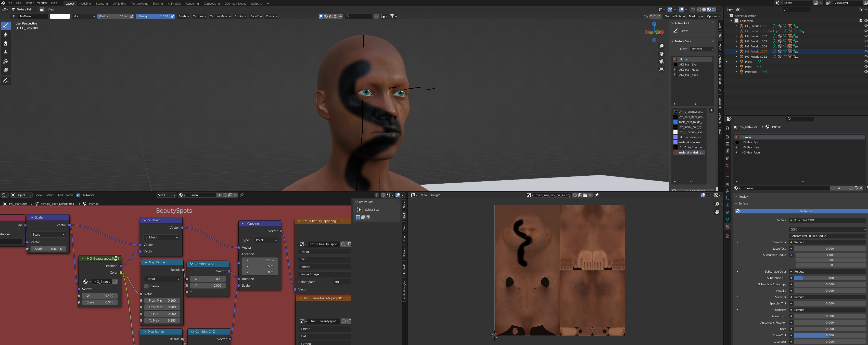
Task: Adjust the Strength slider
Action: pyautogui.click(x=153, y=16)
